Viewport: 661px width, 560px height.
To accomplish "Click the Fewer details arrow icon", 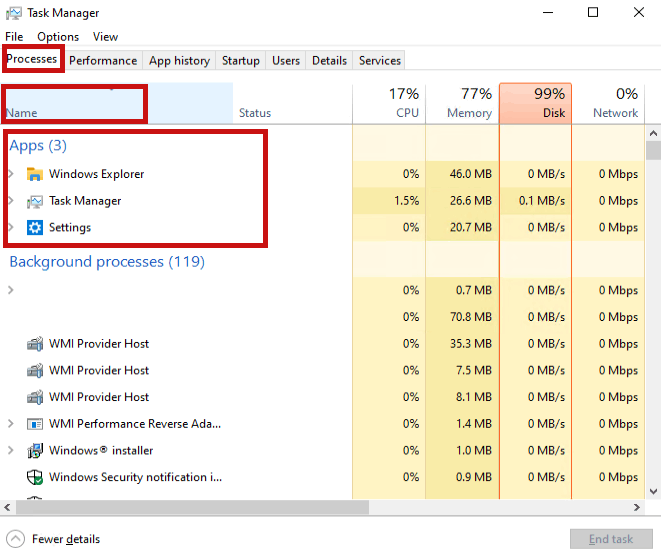I will coord(16,539).
